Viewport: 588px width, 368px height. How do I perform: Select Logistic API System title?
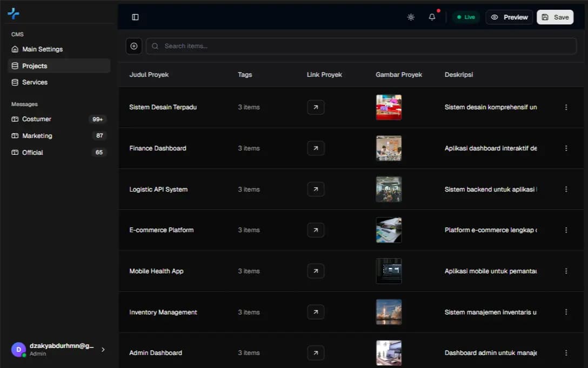point(159,189)
